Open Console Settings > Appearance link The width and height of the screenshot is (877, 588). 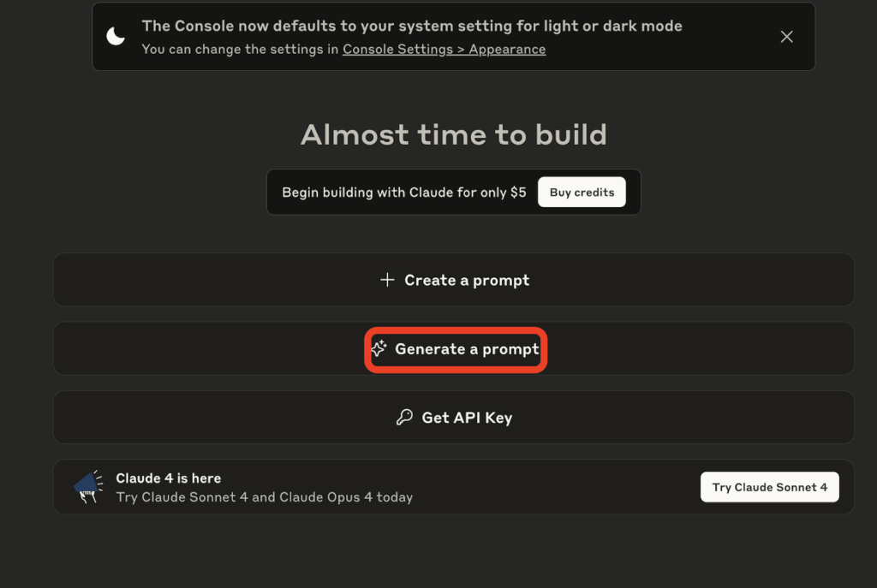(x=444, y=49)
